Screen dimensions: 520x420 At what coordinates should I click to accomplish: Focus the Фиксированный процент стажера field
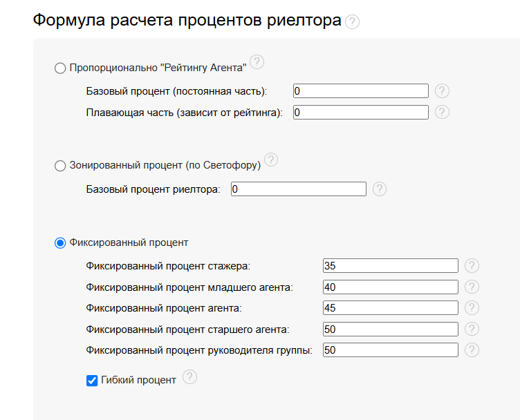pyautogui.click(x=390, y=266)
